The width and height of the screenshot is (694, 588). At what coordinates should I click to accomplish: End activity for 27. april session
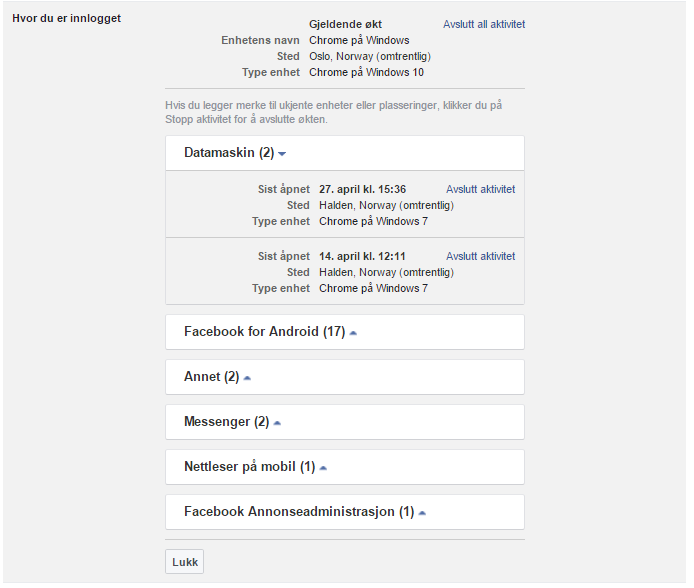coord(481,189)
